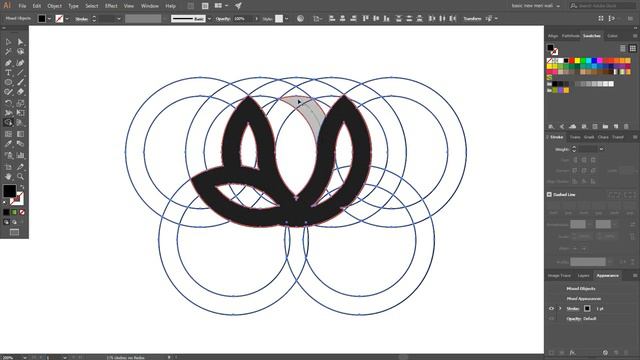
Task: Open the Type menu
Action: click(x=73, y=6)
